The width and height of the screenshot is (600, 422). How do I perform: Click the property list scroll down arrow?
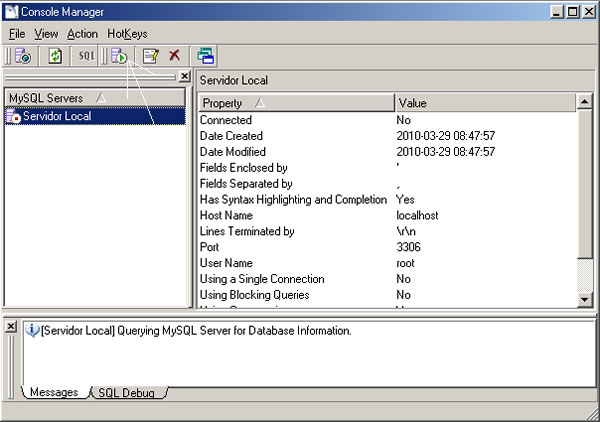pyautogui.click(x=584, y=299)
